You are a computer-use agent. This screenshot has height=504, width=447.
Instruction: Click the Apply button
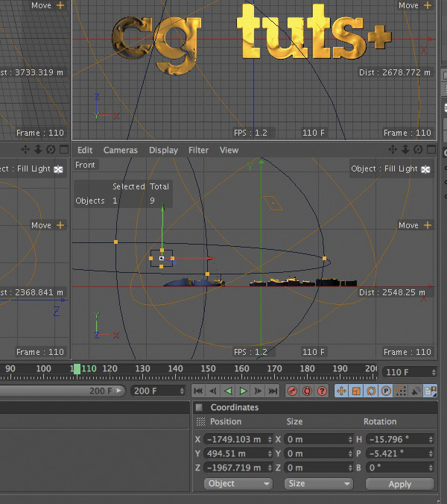click(x=400, y=484)
